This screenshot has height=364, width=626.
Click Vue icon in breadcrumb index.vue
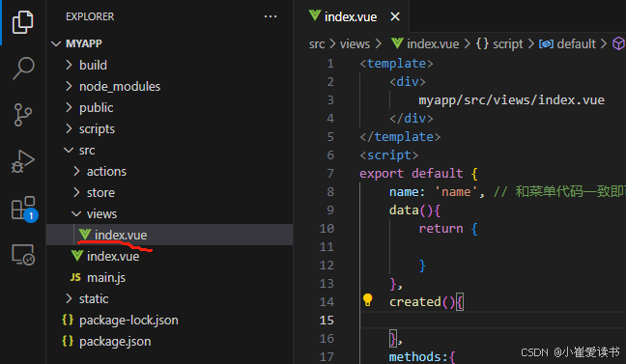397,42
